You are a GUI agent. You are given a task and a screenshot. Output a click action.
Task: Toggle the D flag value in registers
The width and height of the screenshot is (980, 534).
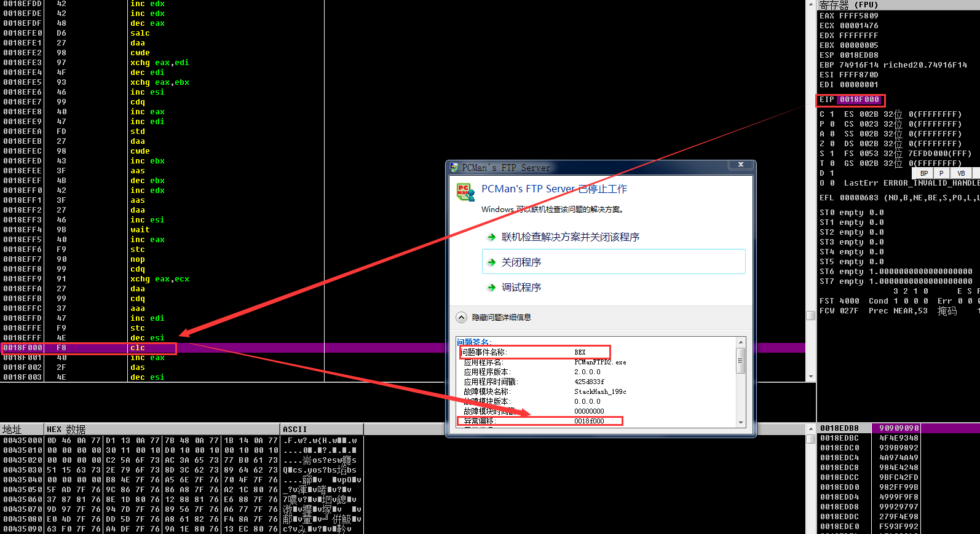click(x=832, y=173)
